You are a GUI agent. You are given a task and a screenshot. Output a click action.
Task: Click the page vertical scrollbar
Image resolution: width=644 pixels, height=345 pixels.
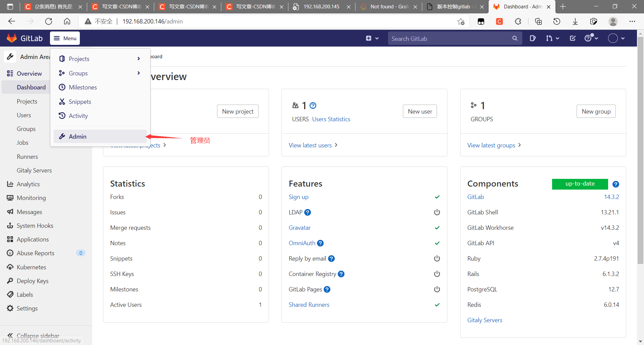[640, 151]
